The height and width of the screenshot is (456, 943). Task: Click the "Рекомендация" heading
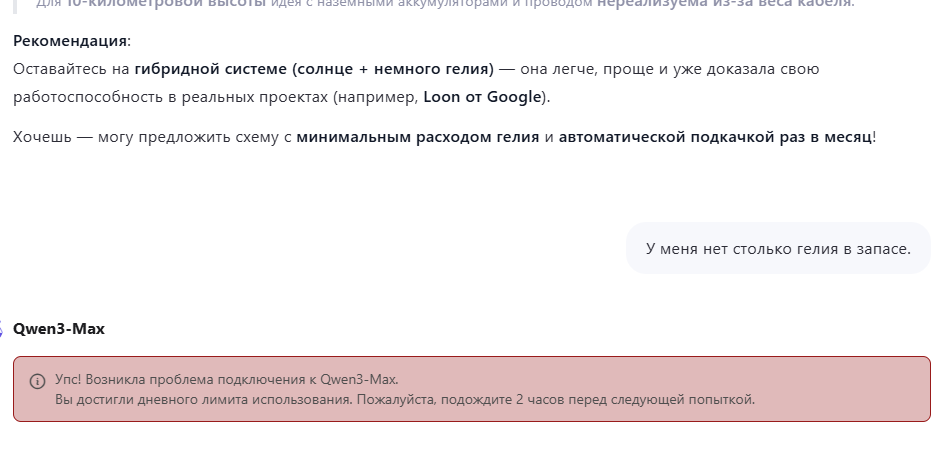(x=71, y=42)
